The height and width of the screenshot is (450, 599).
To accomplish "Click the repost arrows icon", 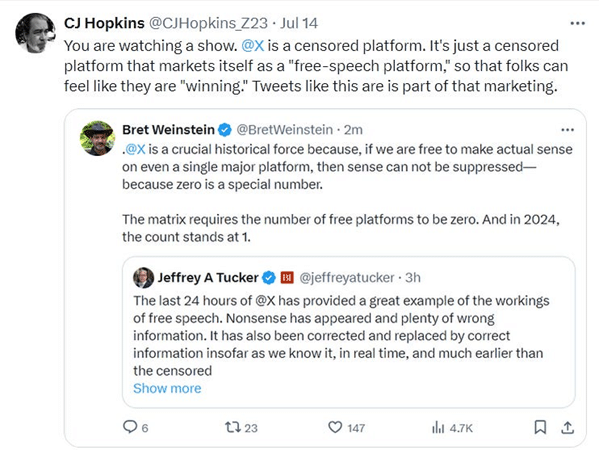I will [x=232, y=427].
